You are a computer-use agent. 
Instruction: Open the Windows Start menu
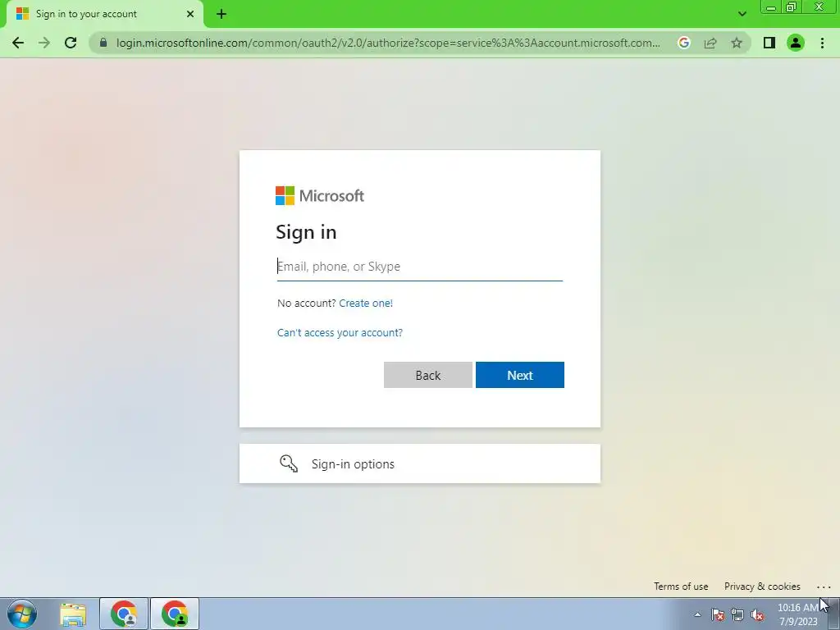22,614
